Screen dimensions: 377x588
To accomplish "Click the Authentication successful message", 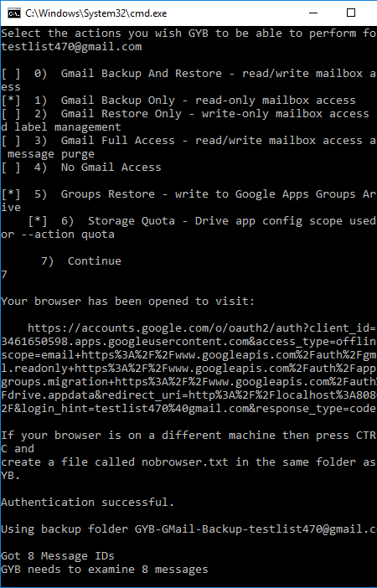I will (x=87, y=502).
